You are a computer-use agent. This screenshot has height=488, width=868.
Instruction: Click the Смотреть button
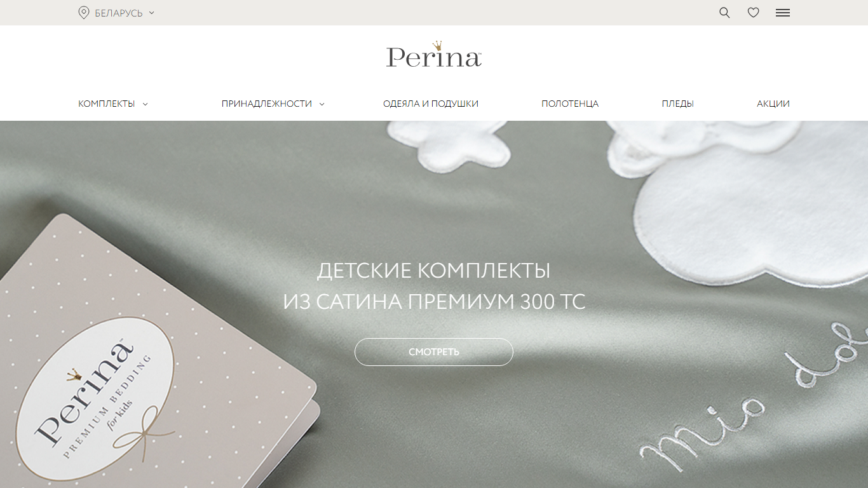pyautogui.click(x=434, y=352)
